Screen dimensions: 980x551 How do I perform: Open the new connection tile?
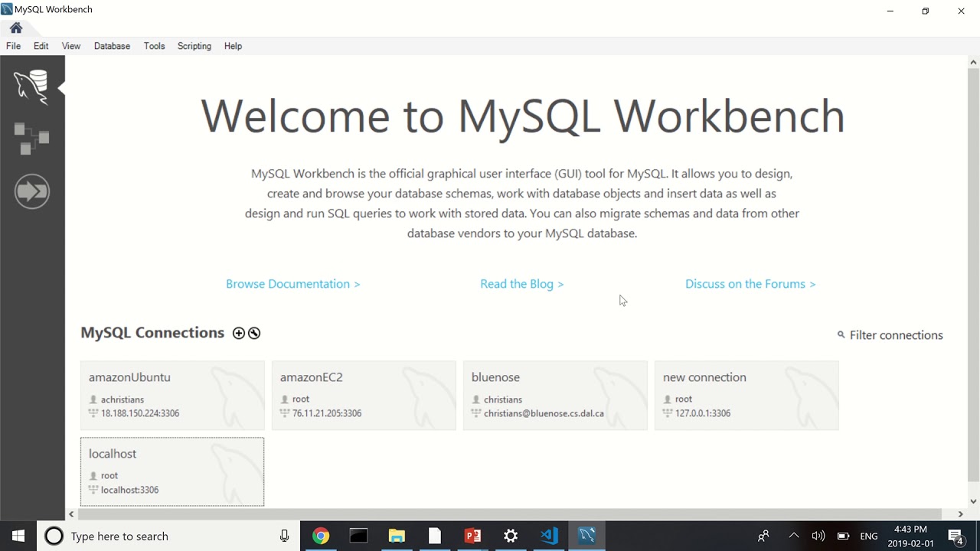tap(746, 396)
